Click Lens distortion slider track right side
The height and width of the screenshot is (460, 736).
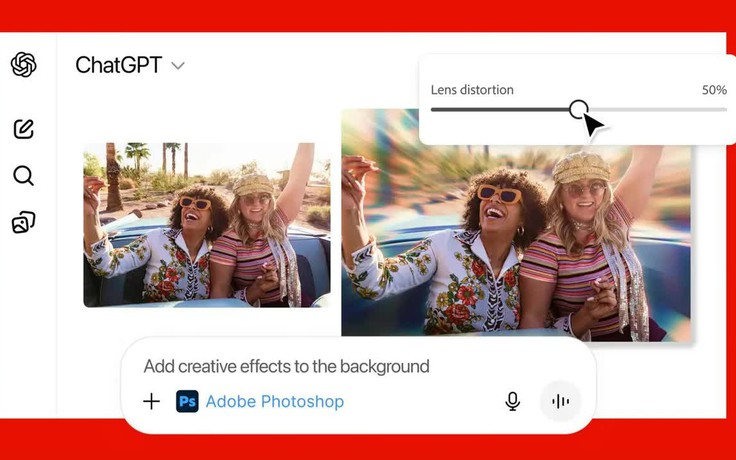657,110
